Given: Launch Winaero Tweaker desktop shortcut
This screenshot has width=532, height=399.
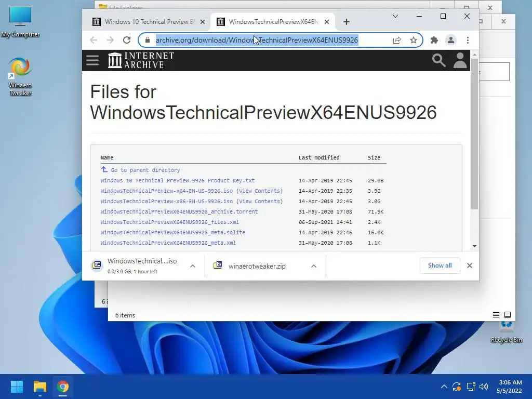Looking at the screenshot, I should (x=20, y=77).
